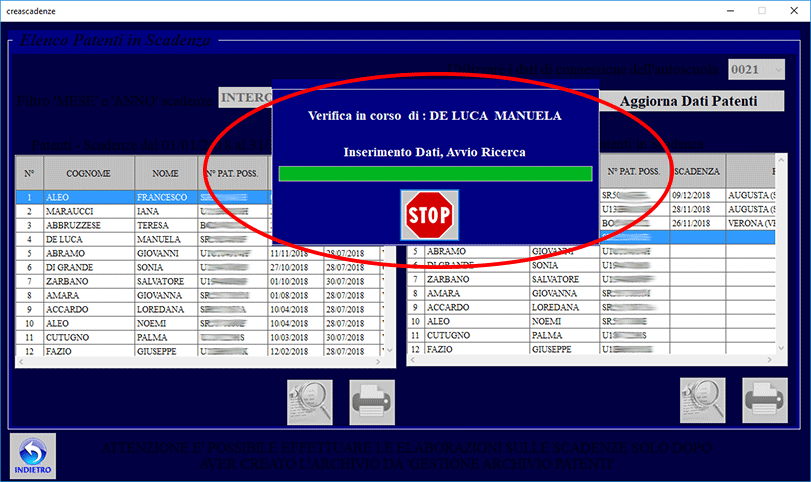Select ABRAMO in the right table
Viewport: 811px width, 482px height.
click(x=446, y=251)
